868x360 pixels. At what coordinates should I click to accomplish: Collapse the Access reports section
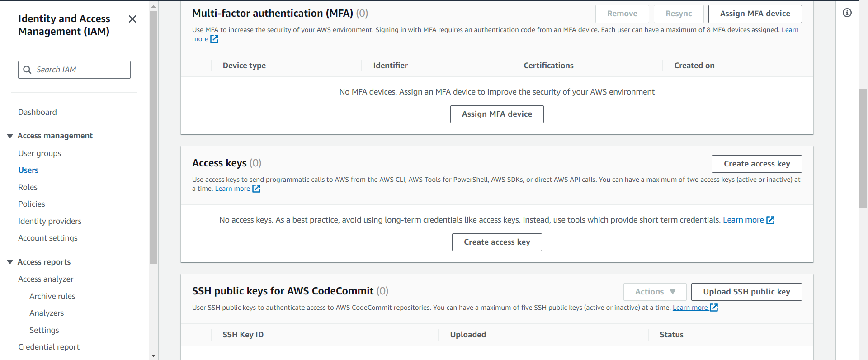(x=10, y=262)
